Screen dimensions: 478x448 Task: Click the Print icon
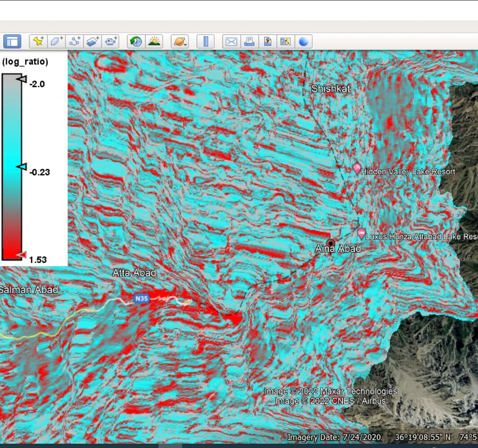[250, 41]
